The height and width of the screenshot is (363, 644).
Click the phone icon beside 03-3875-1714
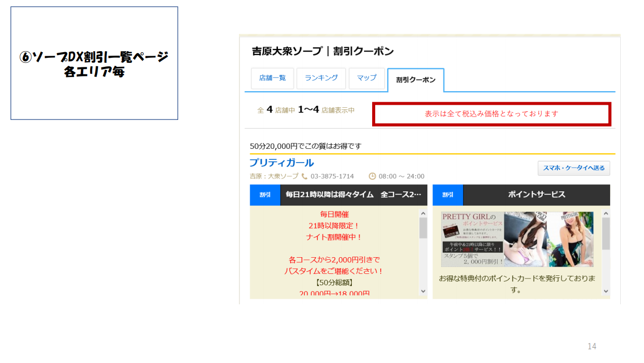[x=304, y=176]
